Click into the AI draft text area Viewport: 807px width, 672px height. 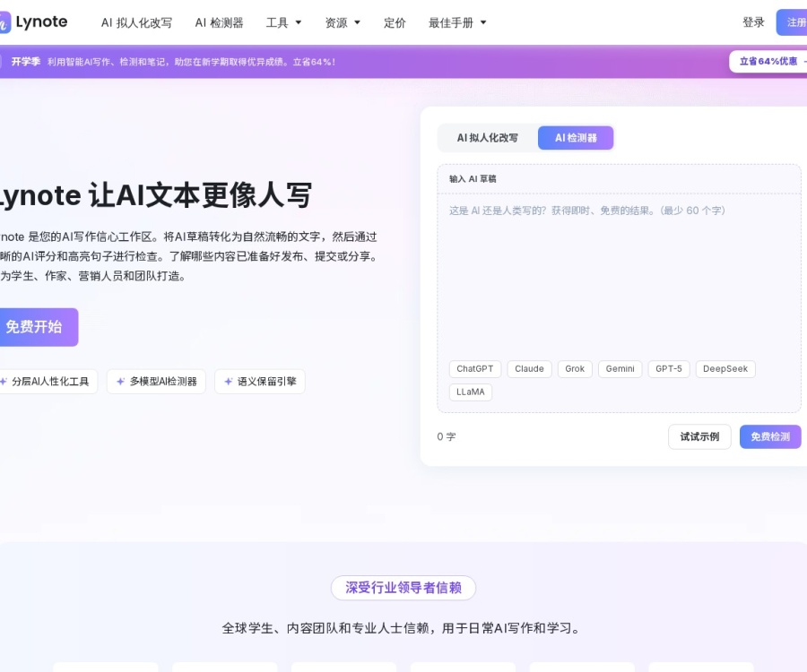tap(619, 278)
